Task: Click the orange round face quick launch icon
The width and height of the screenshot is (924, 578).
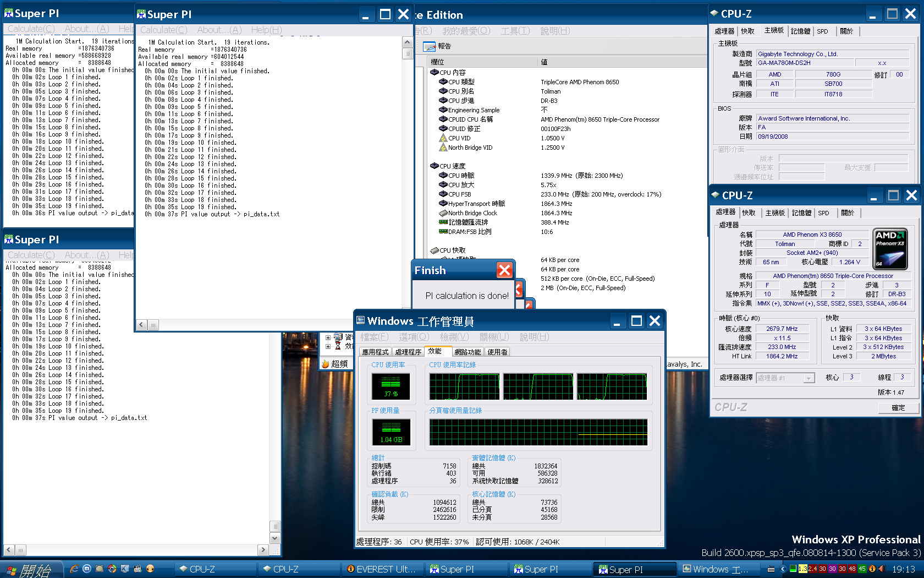Action: click(x=150, y=569)
